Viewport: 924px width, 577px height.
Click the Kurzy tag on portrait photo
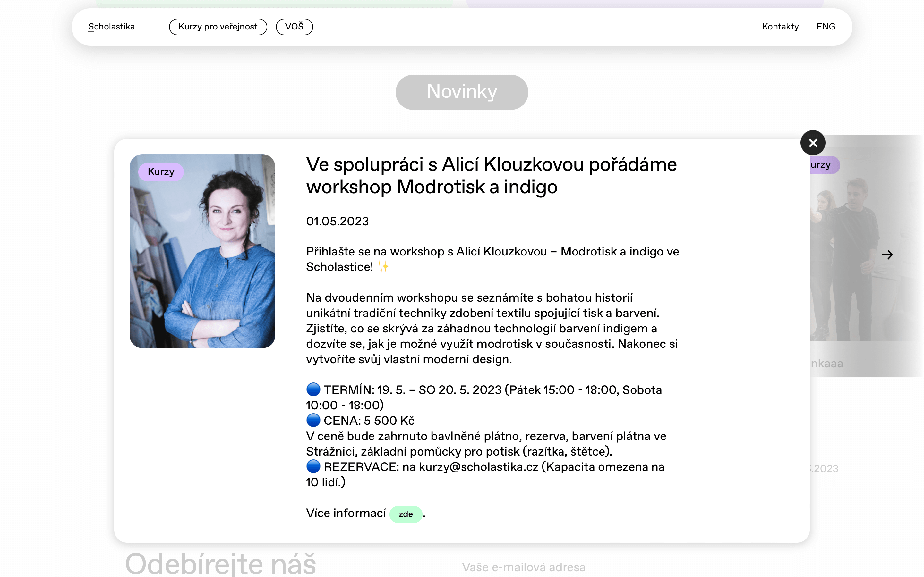click(161, 172)
